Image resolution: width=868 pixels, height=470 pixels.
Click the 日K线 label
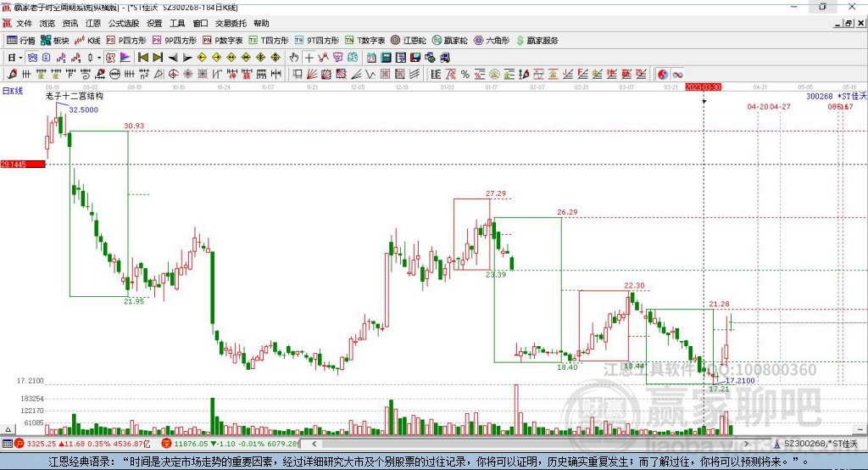coord(13,91)
